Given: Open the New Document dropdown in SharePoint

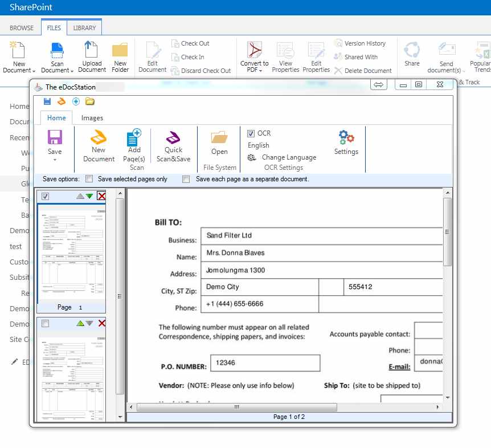Looking at the screenshot, I should [x=34, y=71].
